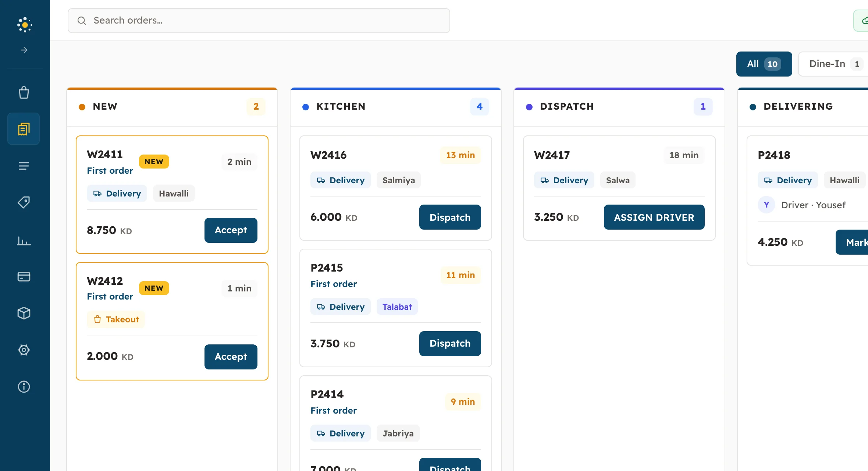The width and height of the screenshot is (868, 471).
Task: Click the Hawalli tag on order W2411
Action: pos(174,194)
